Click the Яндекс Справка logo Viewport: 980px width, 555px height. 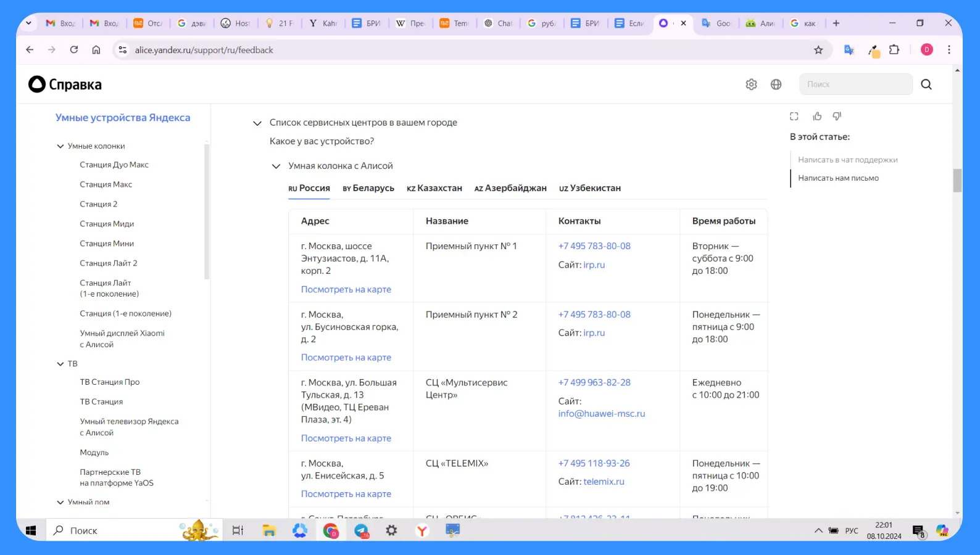[x=65, y=84]
